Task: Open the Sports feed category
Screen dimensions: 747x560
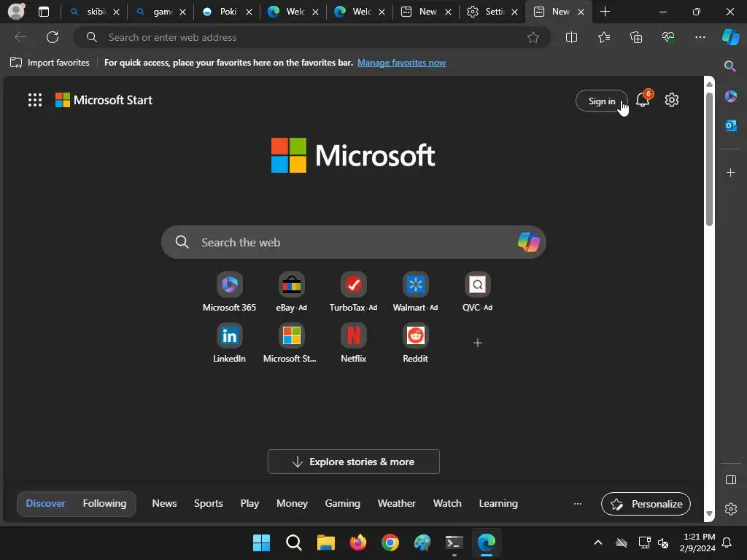Action: click(208, 503)
